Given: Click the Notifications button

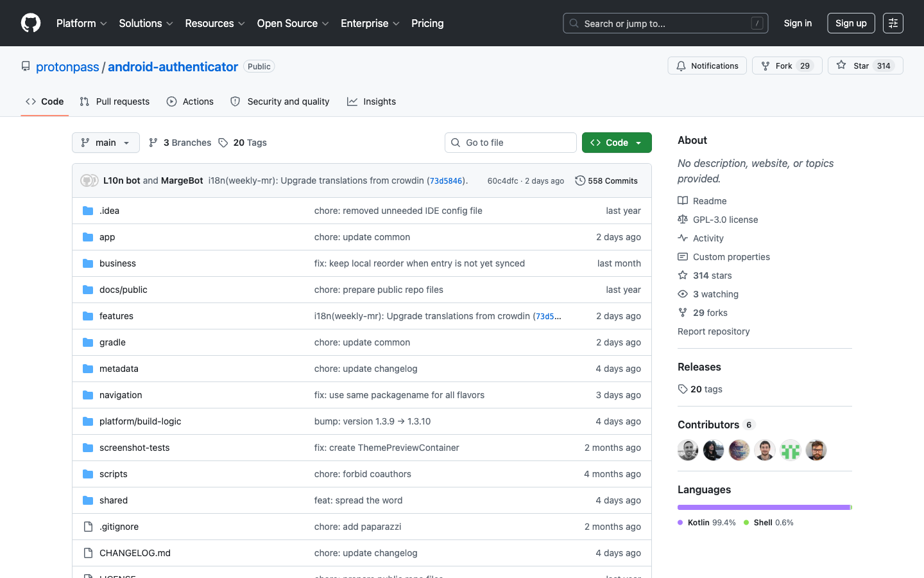Looking at the screenshot, I should (707, 66).
